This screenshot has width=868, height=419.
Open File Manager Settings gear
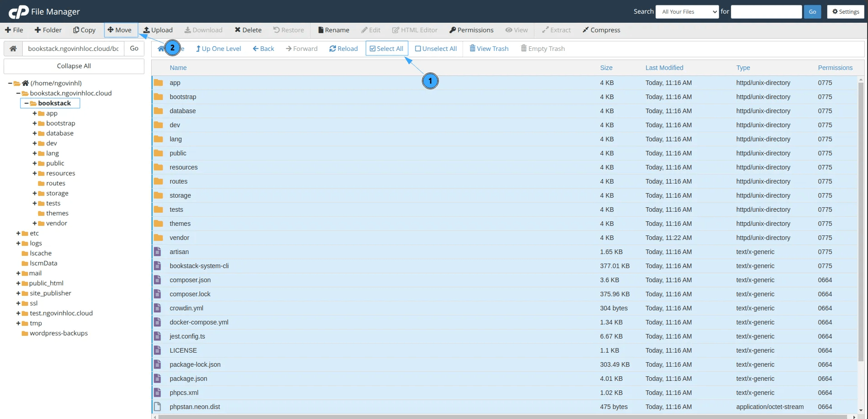point(845,11)
